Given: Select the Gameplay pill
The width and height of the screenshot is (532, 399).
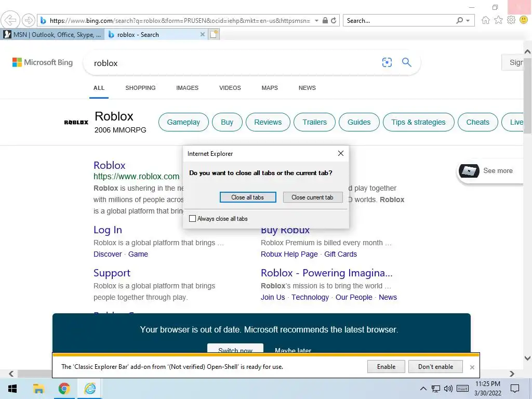Looking at the screenshot, I should 183,122.
